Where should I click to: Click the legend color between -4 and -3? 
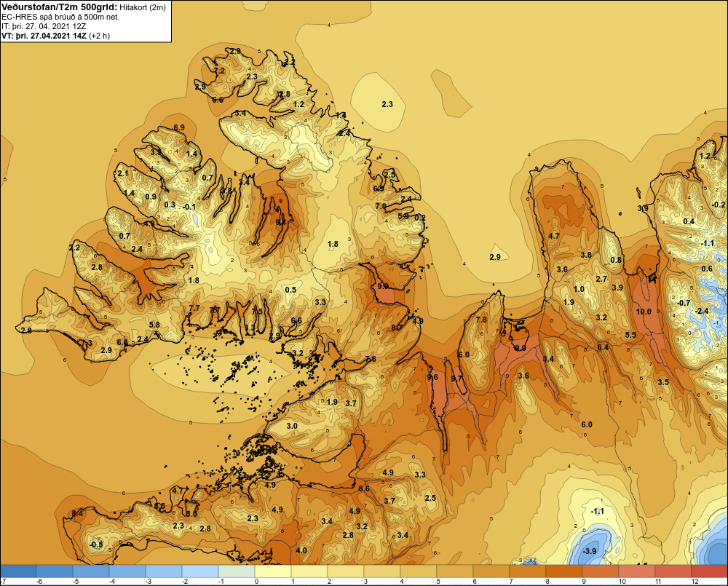click(127, 571)
